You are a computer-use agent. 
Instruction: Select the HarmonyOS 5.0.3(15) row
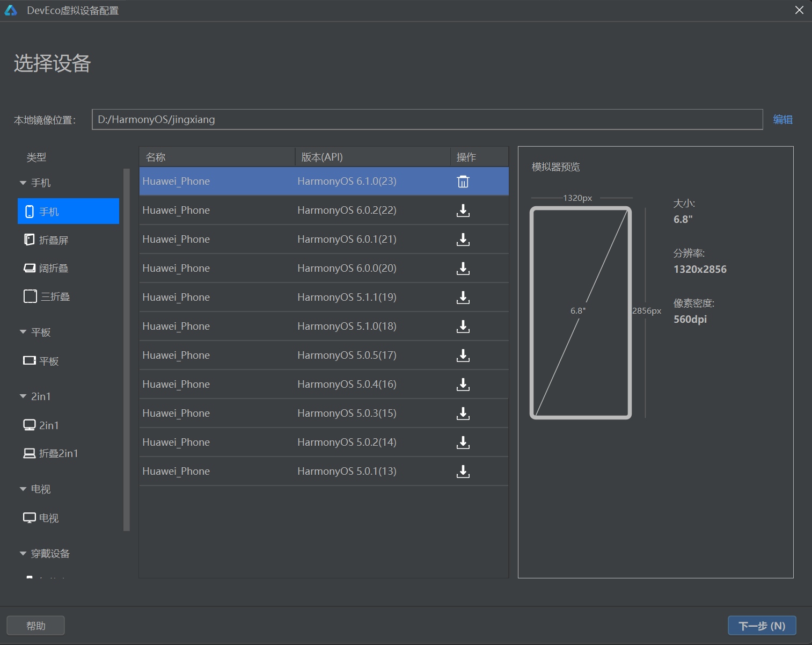point(324,414)
